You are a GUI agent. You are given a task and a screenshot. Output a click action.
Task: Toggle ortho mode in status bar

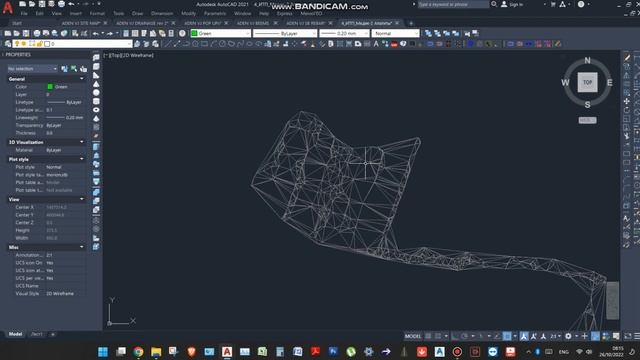click(x=455, y=336)
